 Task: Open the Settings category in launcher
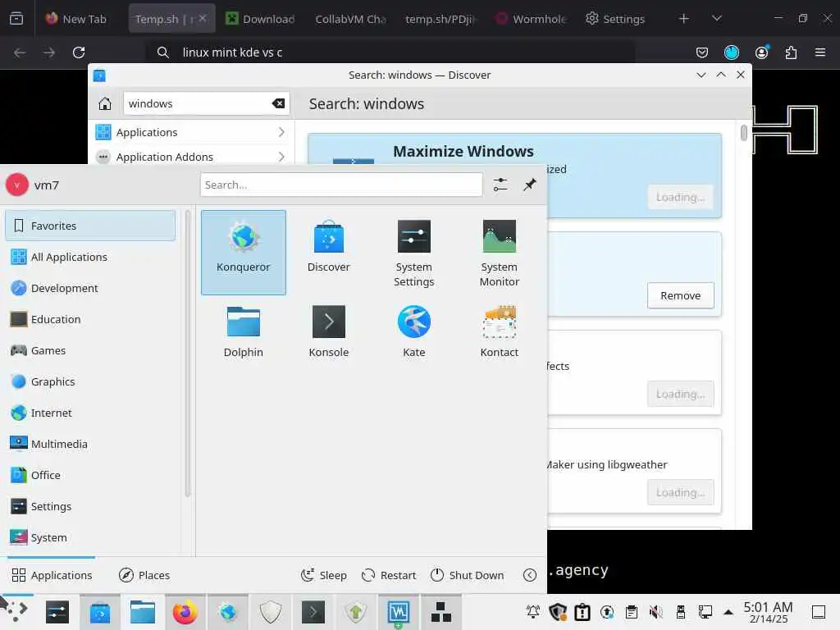pyautogui.click(x=90, y=506)
